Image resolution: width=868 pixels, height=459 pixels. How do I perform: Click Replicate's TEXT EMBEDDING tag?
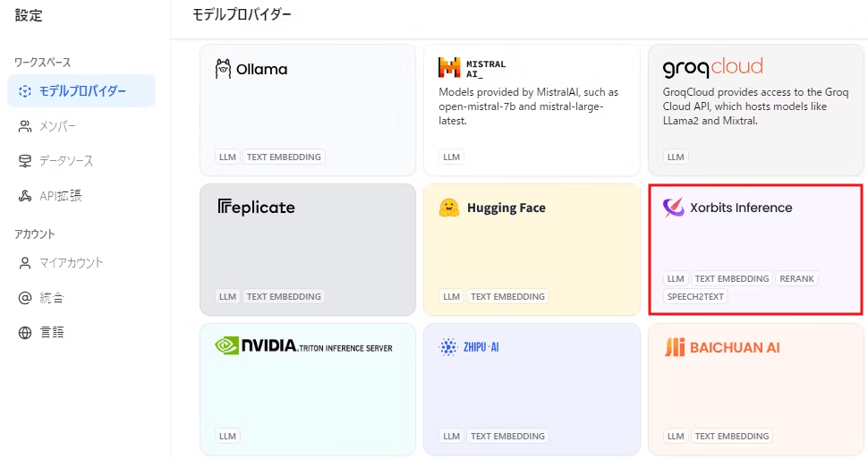coord(284,297)
